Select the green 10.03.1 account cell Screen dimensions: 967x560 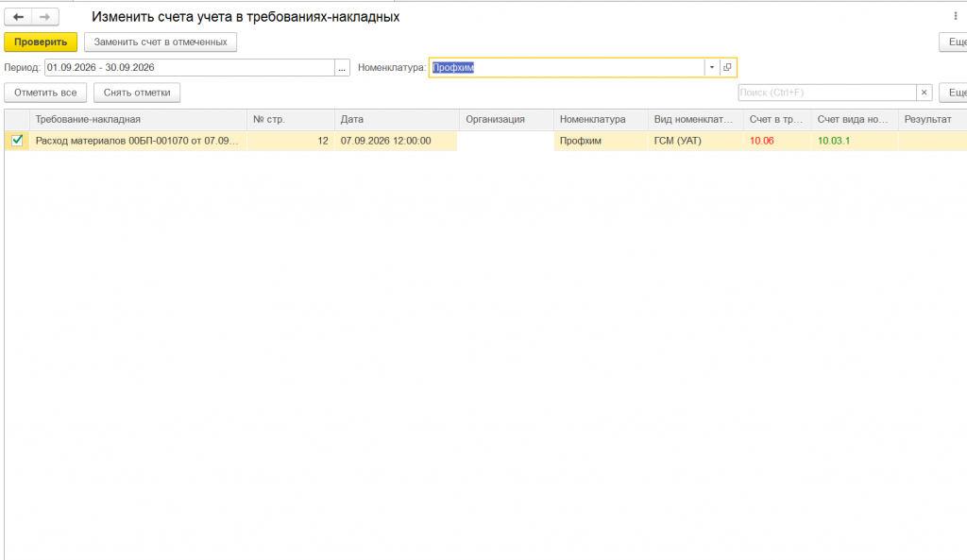click(854, 141)
